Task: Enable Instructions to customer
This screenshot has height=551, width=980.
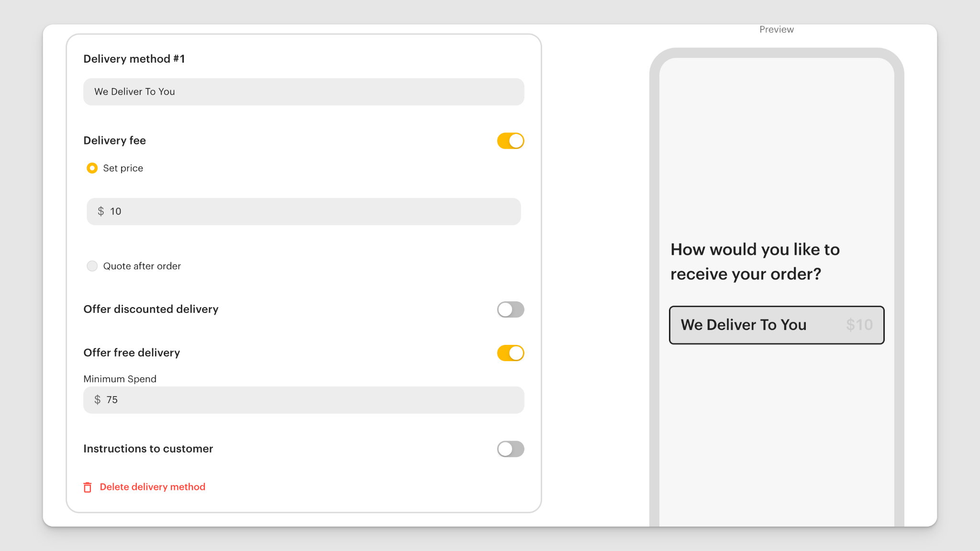Action: click(510, 449)
